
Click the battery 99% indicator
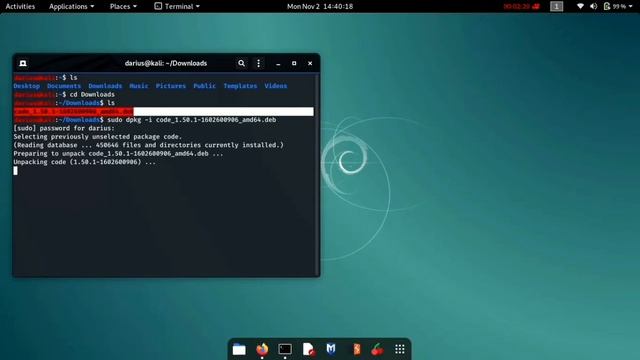click(x=615, y=6)
